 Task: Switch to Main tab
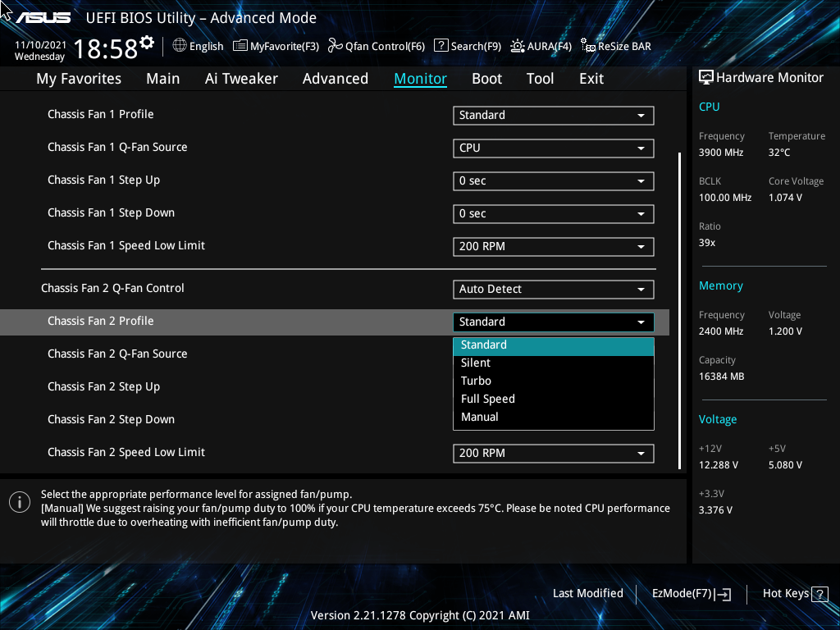[163, 79]
